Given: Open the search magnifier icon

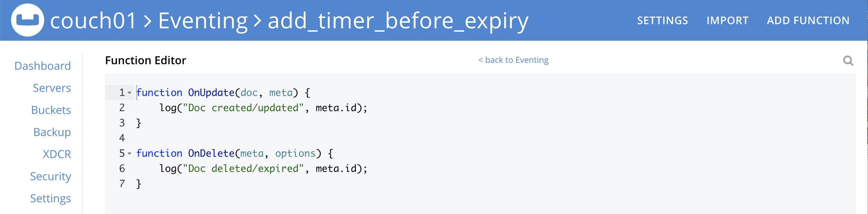Looking at the screenshot, I should (849, 61).
